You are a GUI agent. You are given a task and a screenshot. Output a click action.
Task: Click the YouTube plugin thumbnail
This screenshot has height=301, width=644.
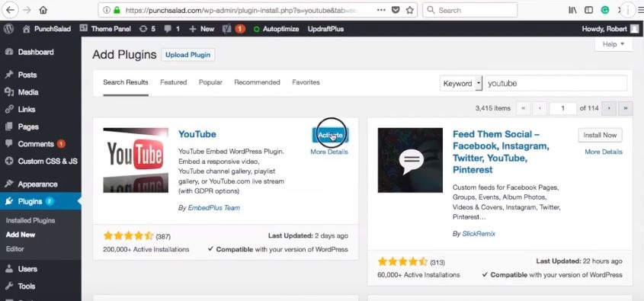pos(136,160)
